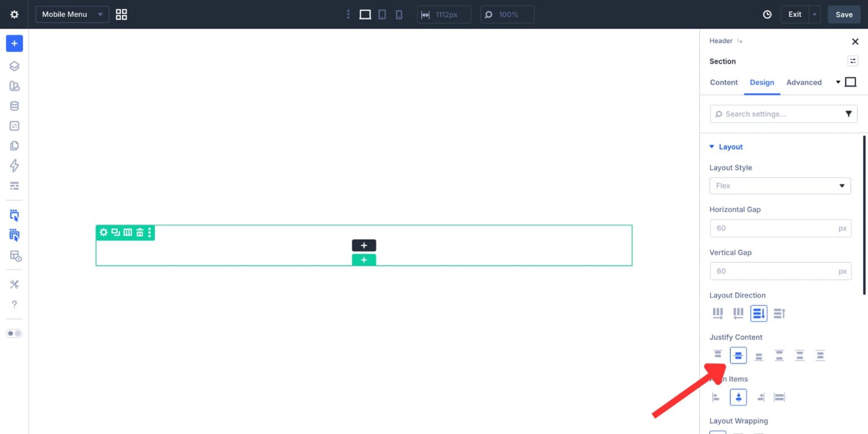
Task: Open the question mark help icon
Action: 14,305
